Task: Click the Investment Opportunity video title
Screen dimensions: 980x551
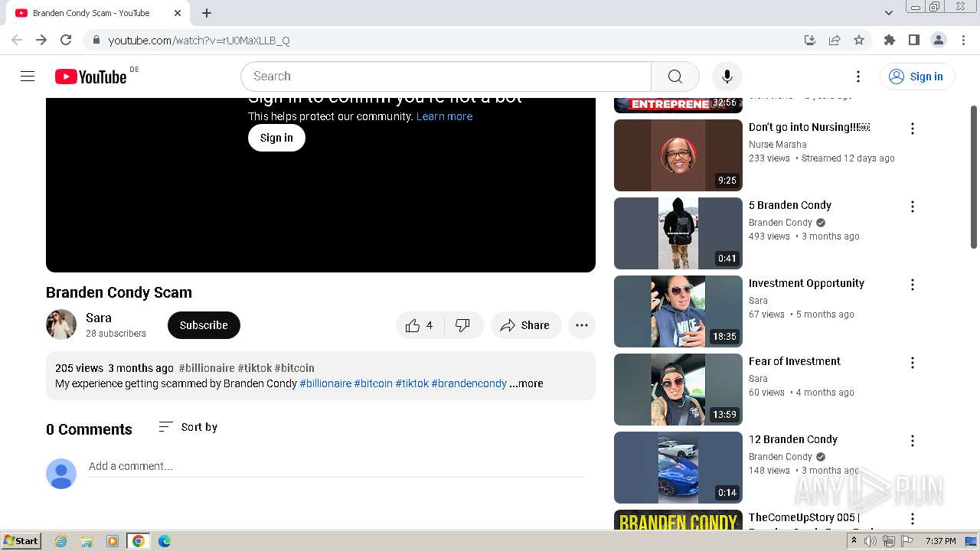Action: [806, 283]
